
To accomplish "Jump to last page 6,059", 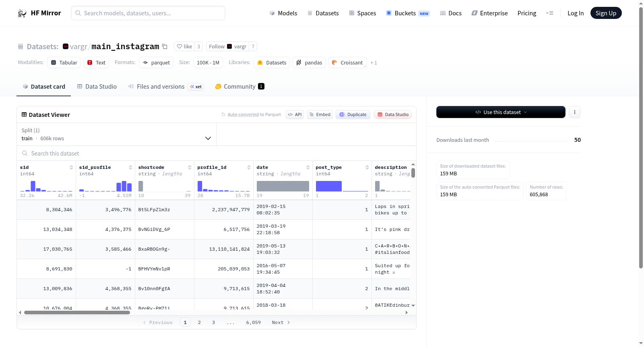I will 254,322.
